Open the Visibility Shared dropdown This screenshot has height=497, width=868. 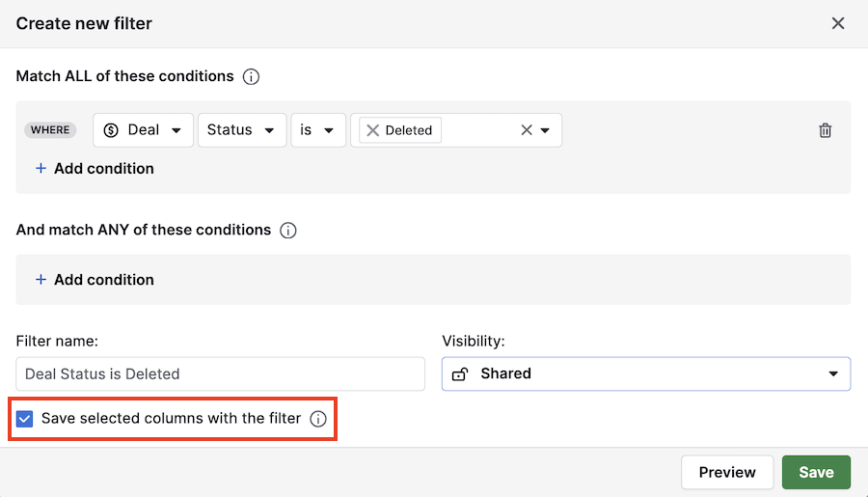645,373
